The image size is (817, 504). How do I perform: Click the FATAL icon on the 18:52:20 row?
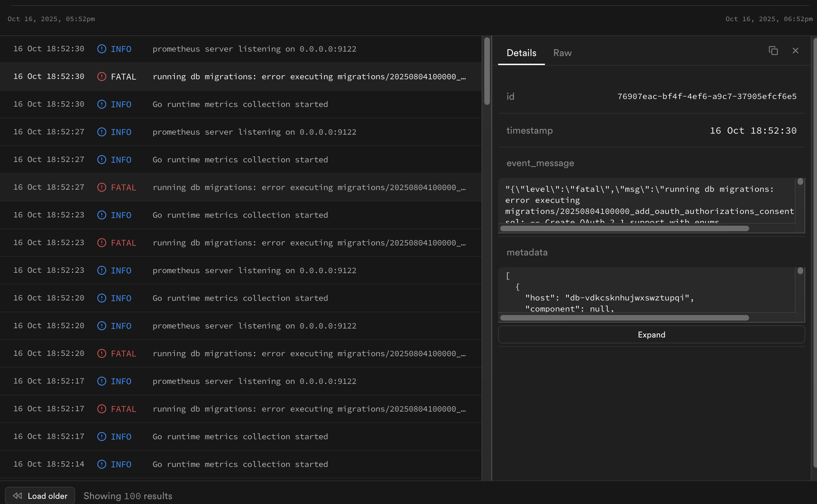click(x=101, y=353)
